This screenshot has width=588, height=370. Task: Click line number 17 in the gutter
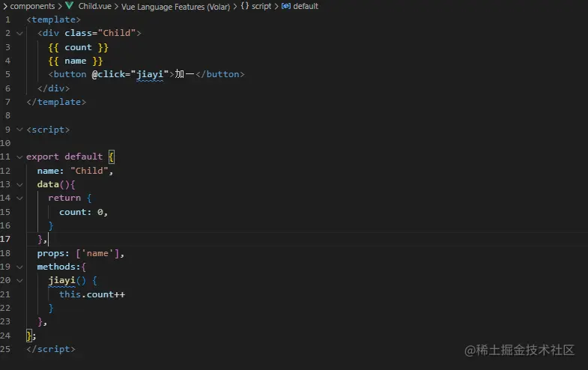[x=5, y=239]
